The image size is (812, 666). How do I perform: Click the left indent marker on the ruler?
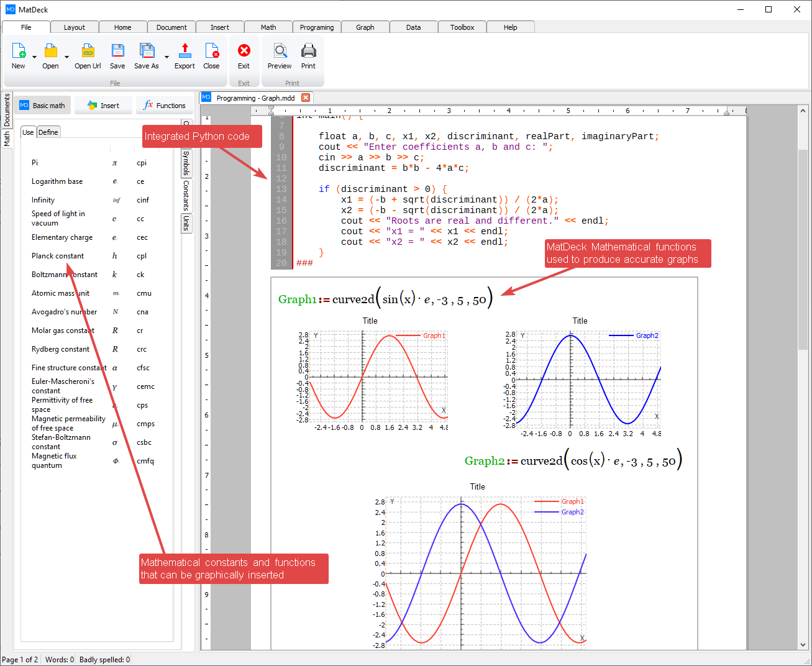271,111
